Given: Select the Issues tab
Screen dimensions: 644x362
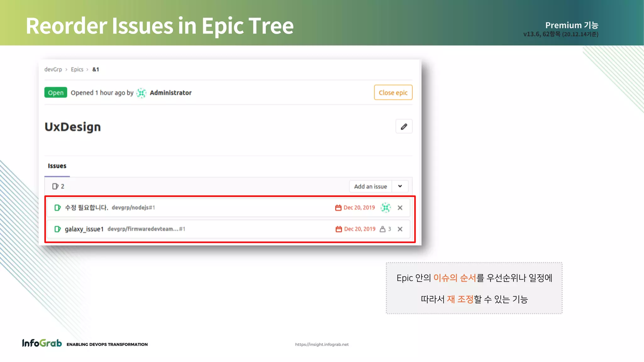Looking at the screenshot, I should pyautogui.click(x=57, y=166).
